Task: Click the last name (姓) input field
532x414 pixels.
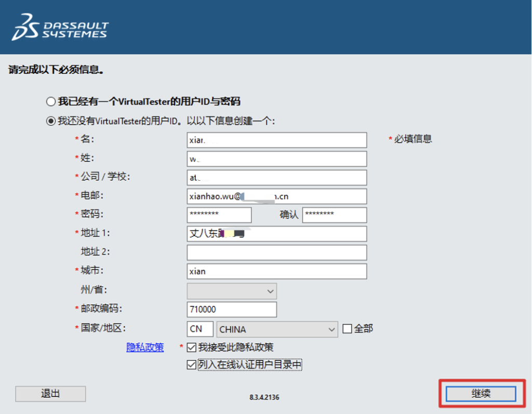Action: pos(276,158)
